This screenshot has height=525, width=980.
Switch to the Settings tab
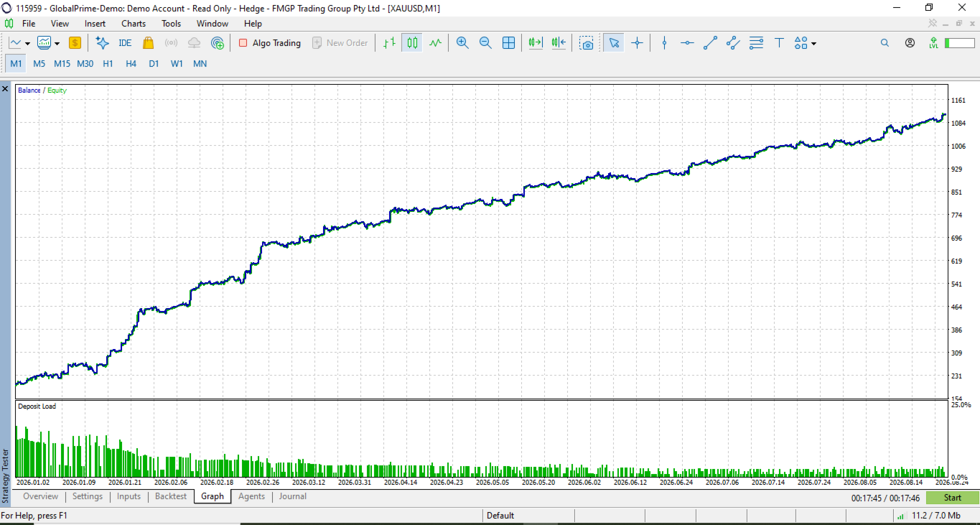88,496
